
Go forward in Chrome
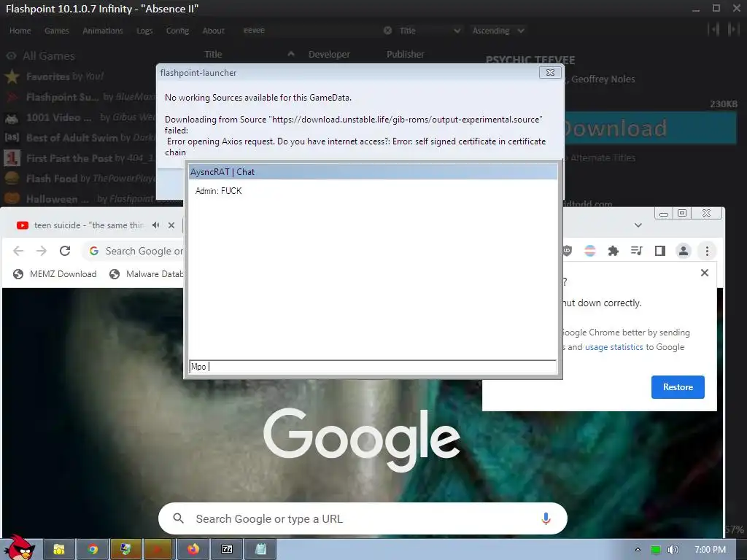[42, 251]
